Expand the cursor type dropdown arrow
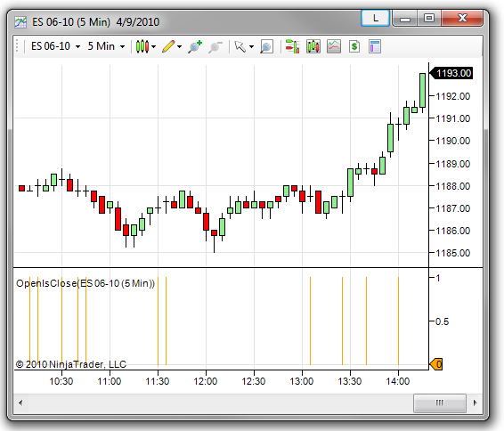The image size is (504, 431). 251,47
